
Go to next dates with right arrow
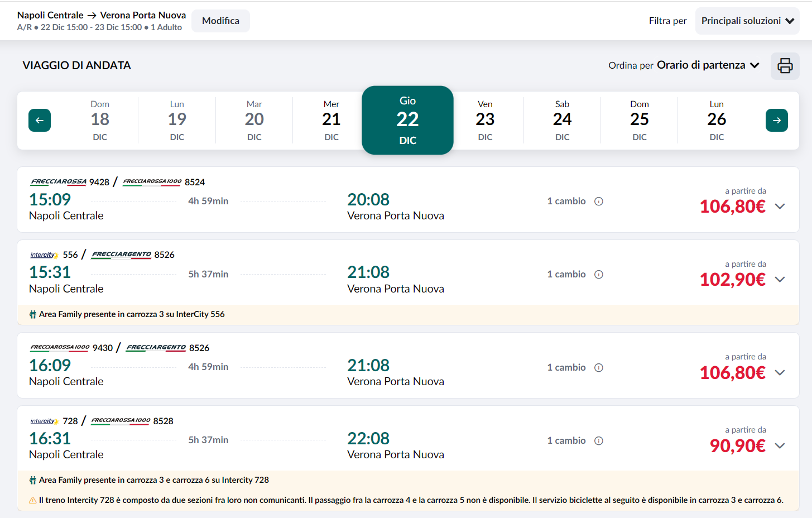(x=776, y=121)
